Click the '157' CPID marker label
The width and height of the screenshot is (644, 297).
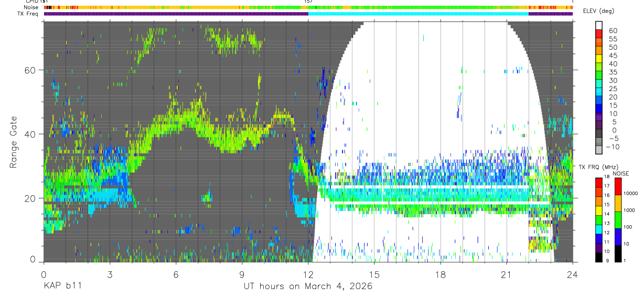point(308,2)
